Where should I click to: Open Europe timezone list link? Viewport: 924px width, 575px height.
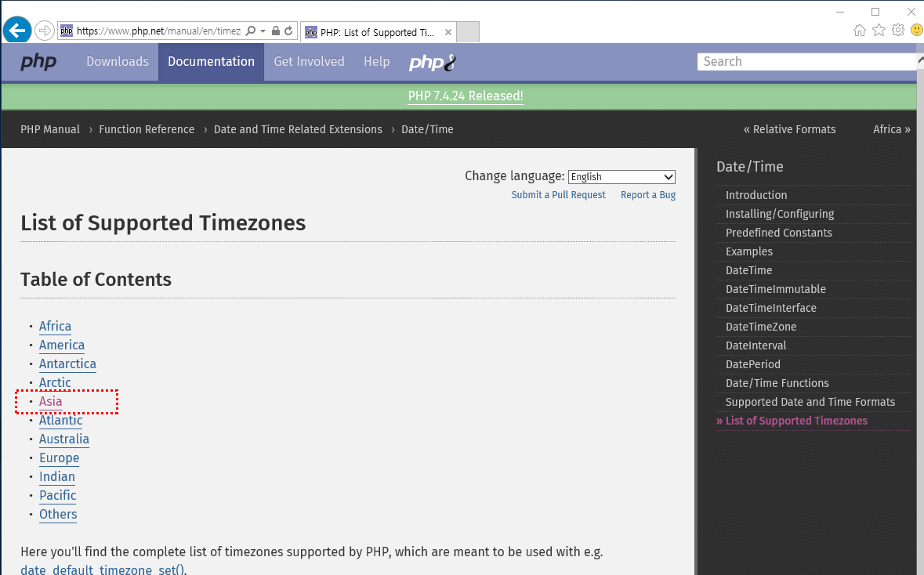[59, 458]
